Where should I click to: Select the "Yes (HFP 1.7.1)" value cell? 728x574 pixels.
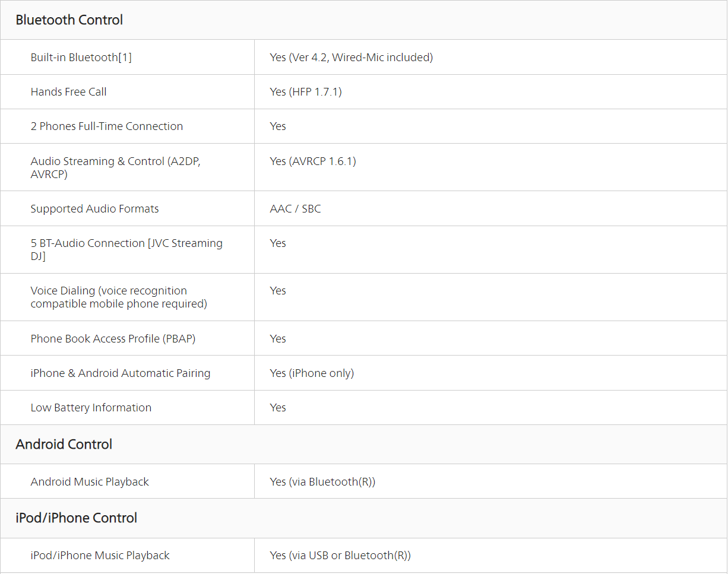point(306,92)
